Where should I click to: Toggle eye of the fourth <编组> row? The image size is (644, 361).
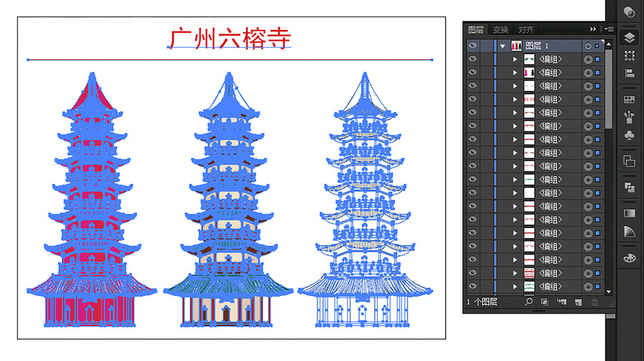click(x=473, y=99)
